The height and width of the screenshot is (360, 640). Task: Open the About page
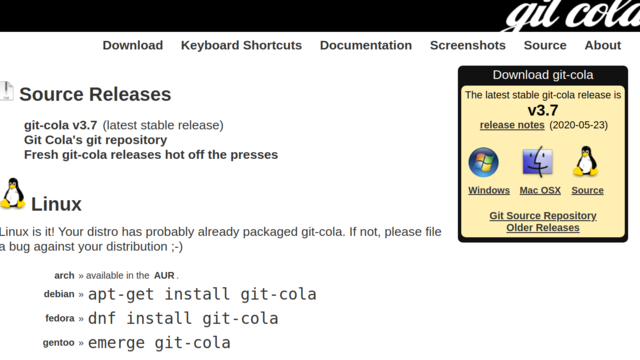coord(602,45)
